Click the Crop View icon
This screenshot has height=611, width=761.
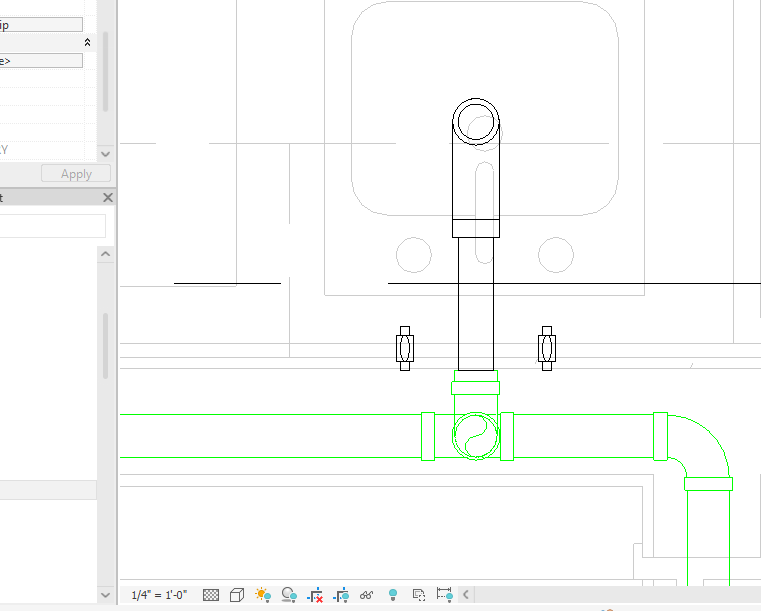(315, 595)
